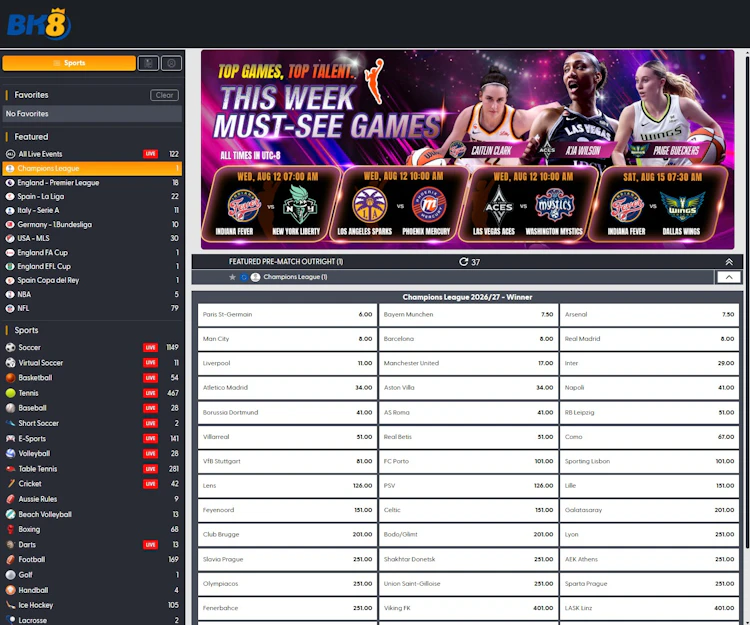Click the Short Soccer icon
Image resolution: width=750 pixels, height=625 pixels.
point(11,423)
